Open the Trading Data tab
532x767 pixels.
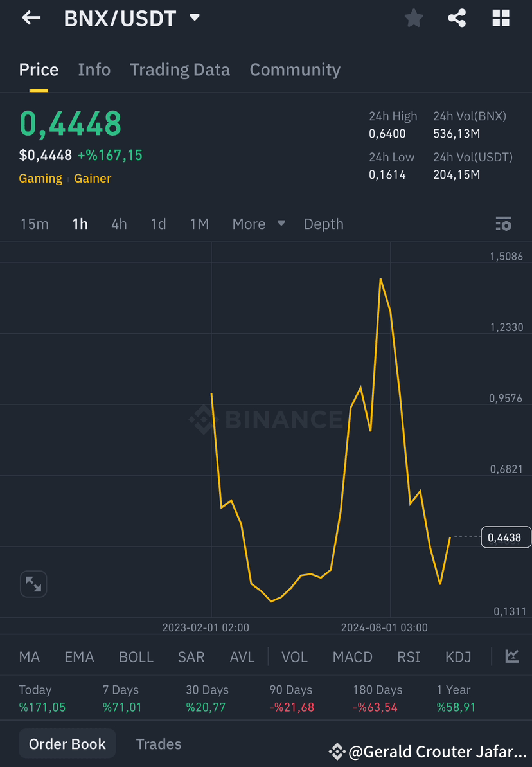pos(179,70)
